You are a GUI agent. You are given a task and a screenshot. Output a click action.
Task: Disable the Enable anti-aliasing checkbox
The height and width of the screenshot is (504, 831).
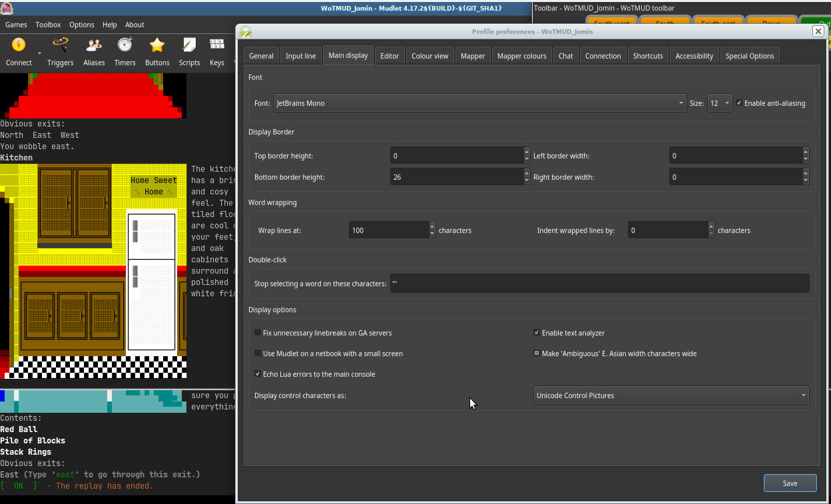[x=740, y=103]
